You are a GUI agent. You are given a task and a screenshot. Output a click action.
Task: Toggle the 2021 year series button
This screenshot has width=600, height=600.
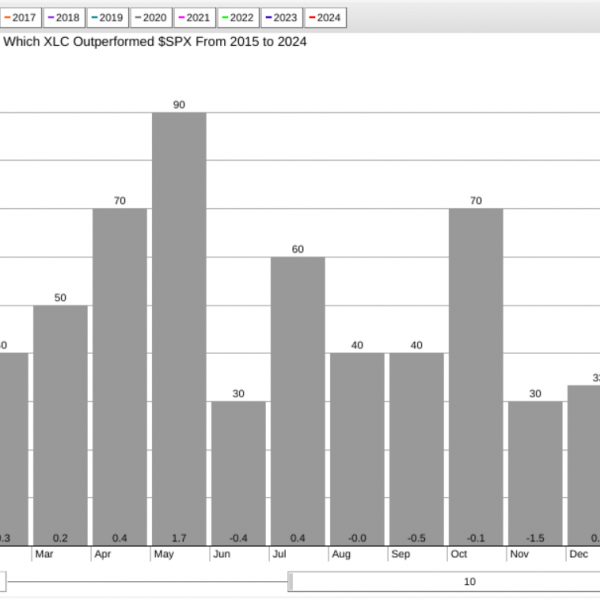click(x=194, y=18)
